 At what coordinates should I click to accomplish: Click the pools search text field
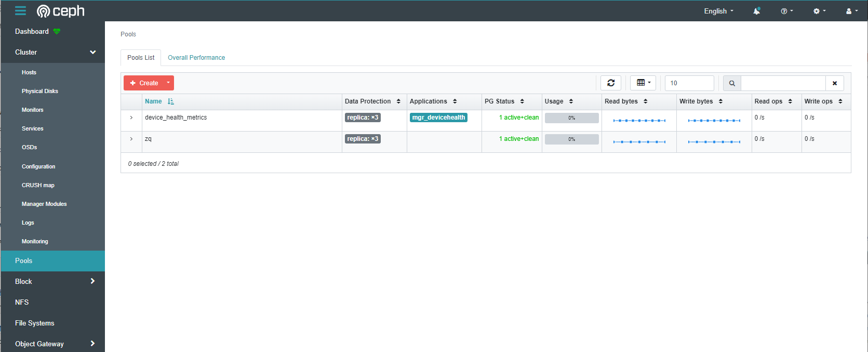(x=783, y=83)
